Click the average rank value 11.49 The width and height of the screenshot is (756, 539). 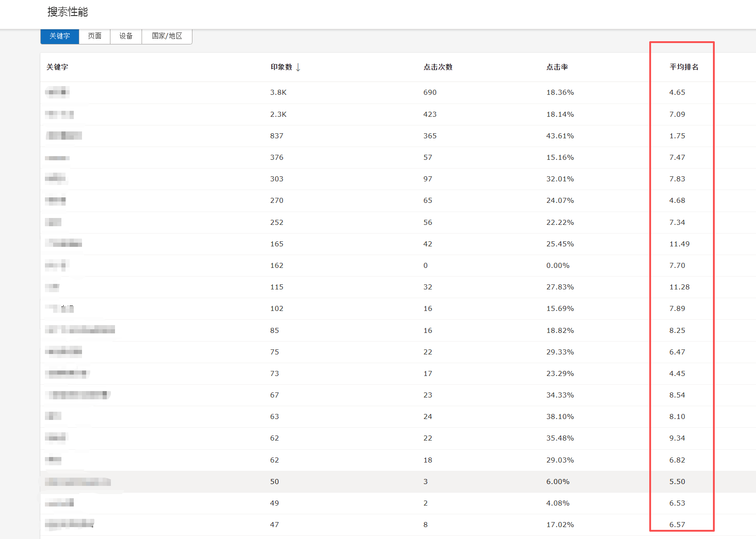point(679,244)
